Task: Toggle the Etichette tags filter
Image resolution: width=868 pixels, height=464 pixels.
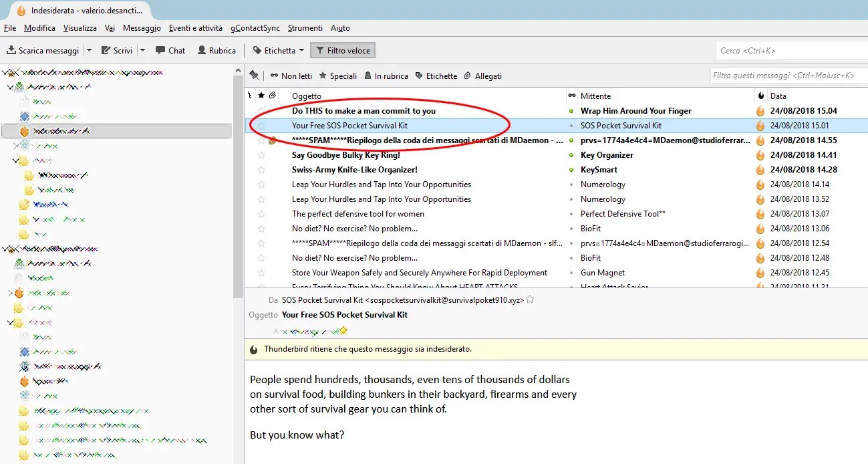Action: tap(436, 76)
